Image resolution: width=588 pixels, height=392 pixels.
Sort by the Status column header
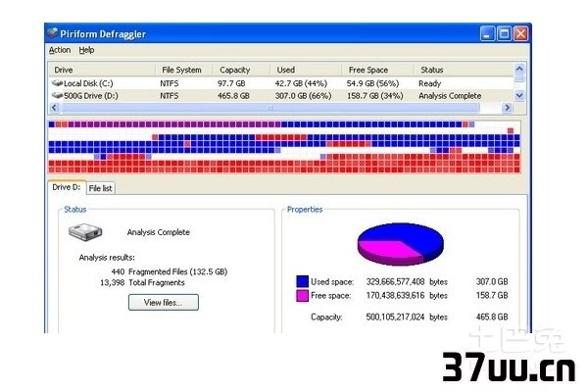[464, 70]
